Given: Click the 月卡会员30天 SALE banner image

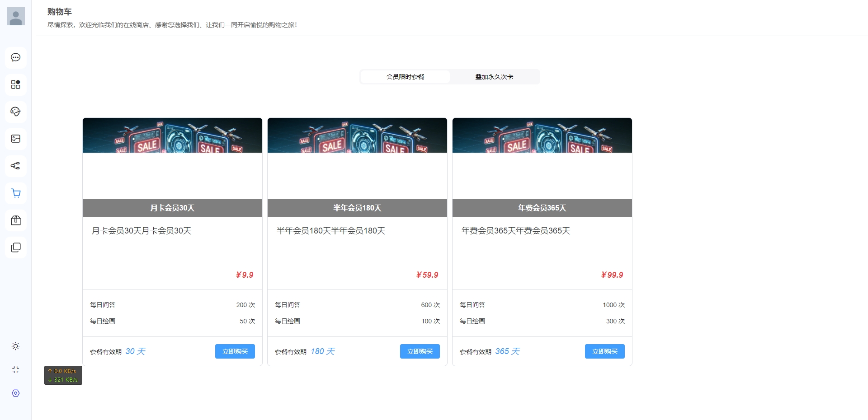Looking at the screenshot, I should tap(172, 135).
